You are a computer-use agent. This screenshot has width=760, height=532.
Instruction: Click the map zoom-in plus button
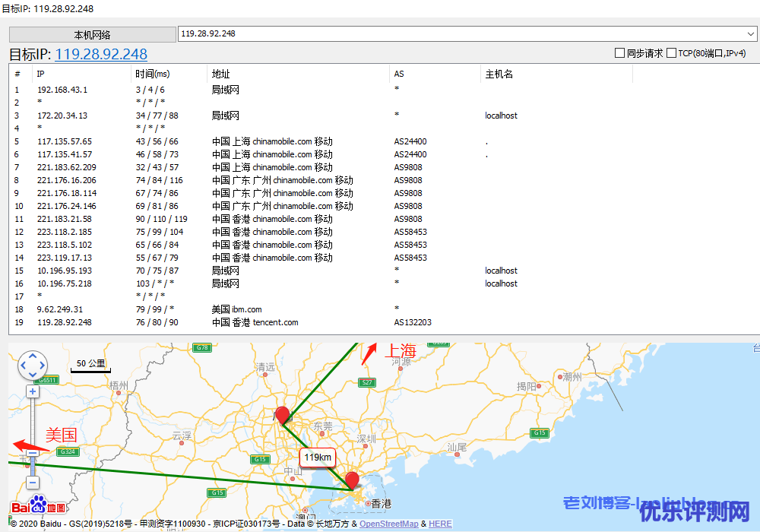(33, 391)
